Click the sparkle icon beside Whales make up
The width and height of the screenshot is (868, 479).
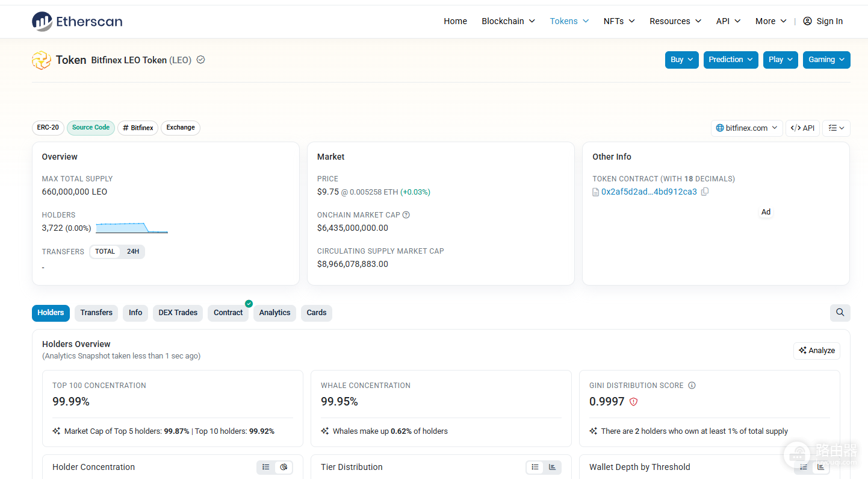point(325,431)
